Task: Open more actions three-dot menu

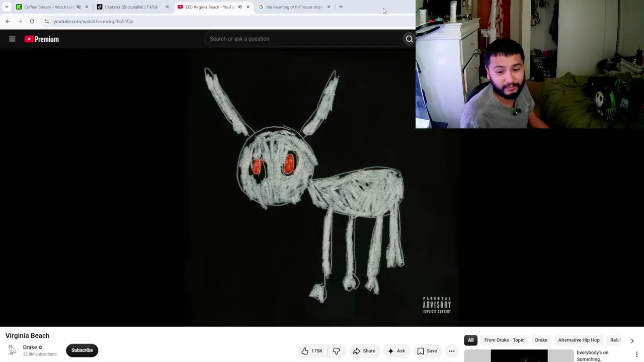Action: coord(451,351)
